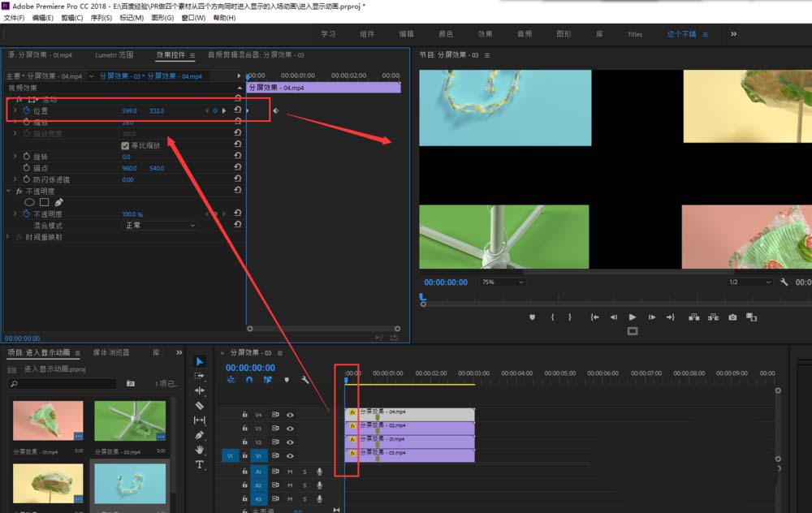Click the Export Frame camera icon
The width and height of the screenshot is (812, 513).
click(x=732, y=317)
